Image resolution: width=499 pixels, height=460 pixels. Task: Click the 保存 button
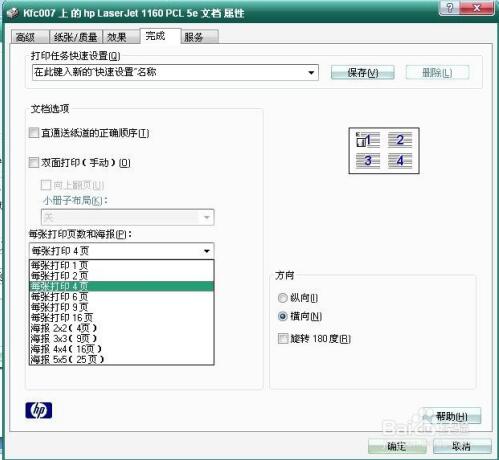pos(363,72)
